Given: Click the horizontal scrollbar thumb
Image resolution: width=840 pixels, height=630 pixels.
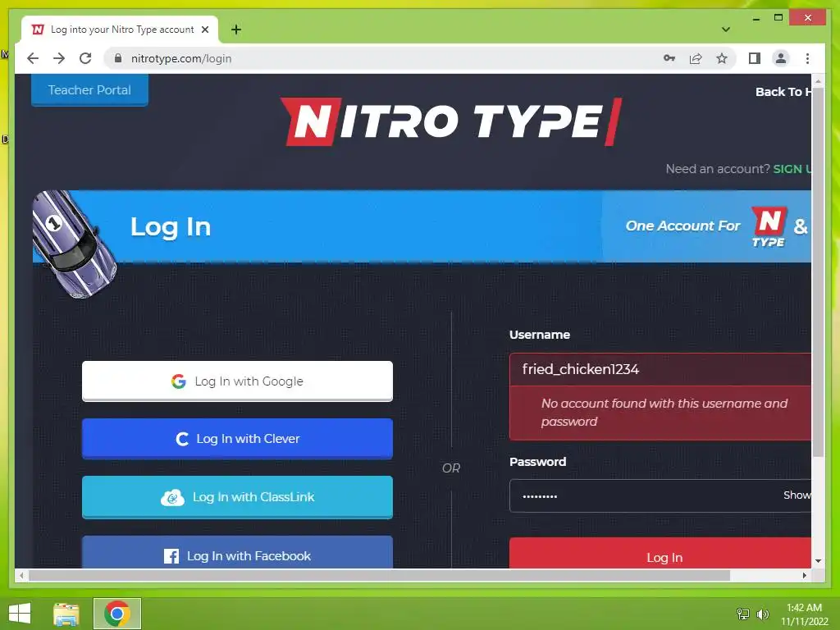Looking at the screenshot, I should tap(379, 575).
